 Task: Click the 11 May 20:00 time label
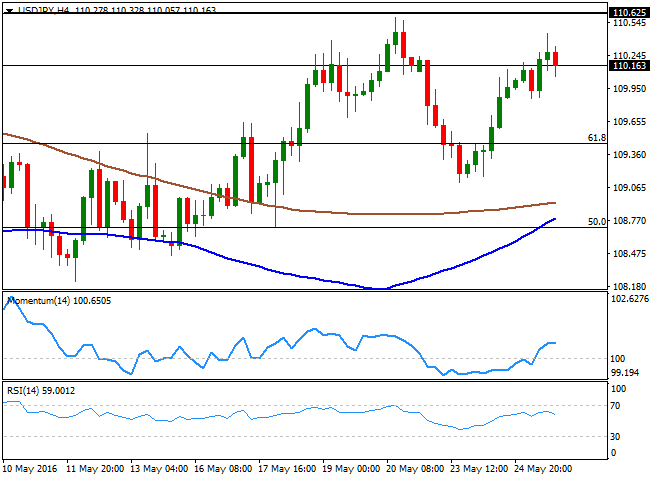(95, 469)
